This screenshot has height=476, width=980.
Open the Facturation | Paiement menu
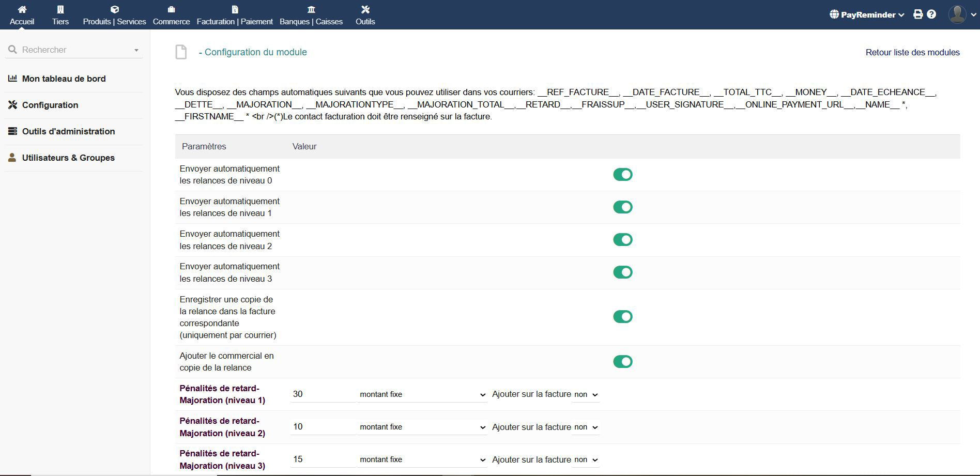235,21
